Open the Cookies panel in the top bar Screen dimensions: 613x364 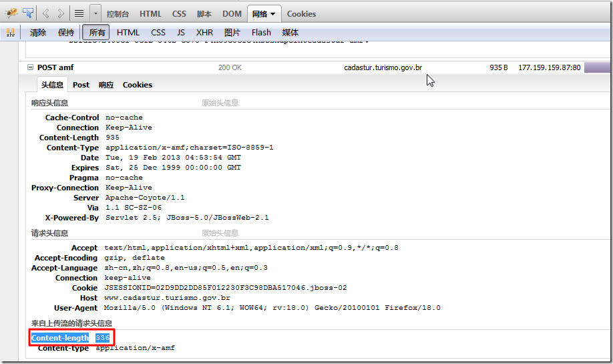click(x=301, y=14)
